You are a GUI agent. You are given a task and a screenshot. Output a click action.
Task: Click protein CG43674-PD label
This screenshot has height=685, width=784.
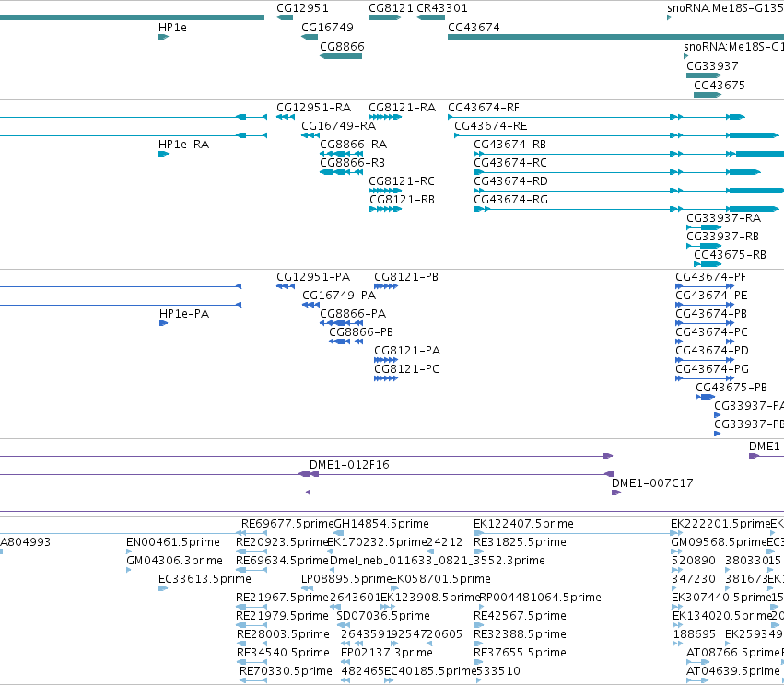[x=712, y=351]
